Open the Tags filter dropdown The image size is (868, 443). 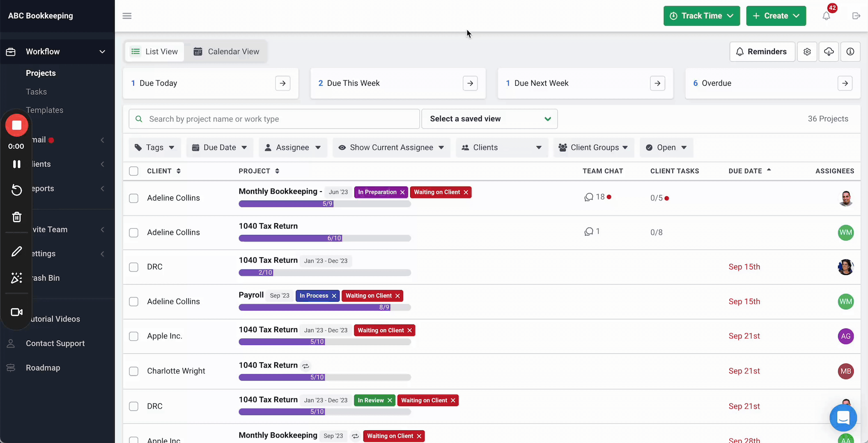155,148
